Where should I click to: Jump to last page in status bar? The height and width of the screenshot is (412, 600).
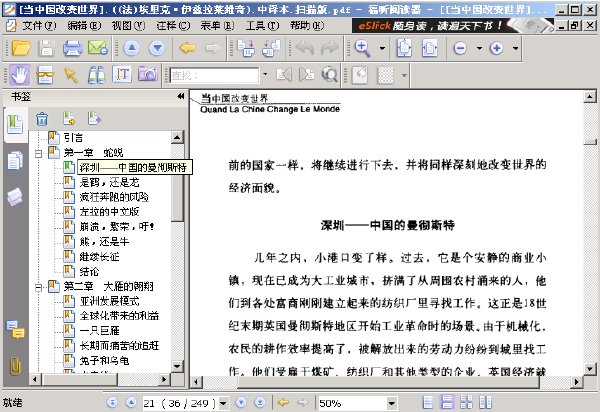coord(260,402)
